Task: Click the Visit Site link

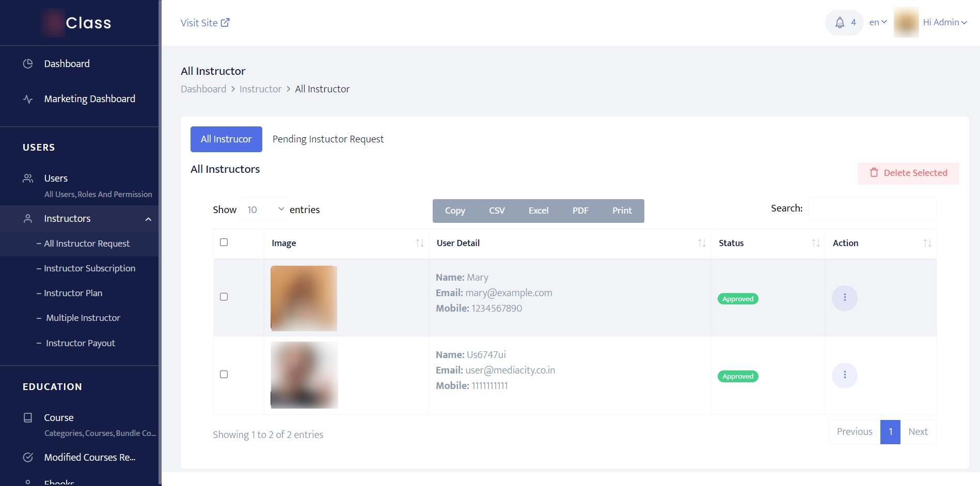Action: click(x=205, y=23)
